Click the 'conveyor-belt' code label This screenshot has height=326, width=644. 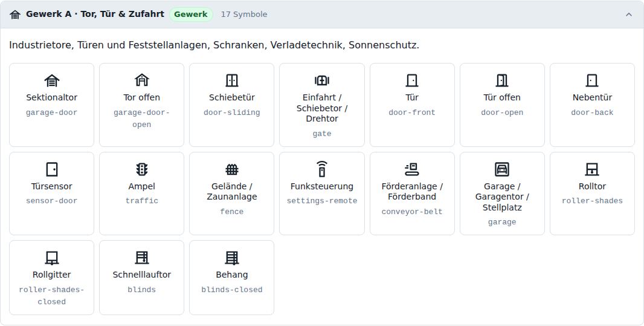[x=412, y=212]
